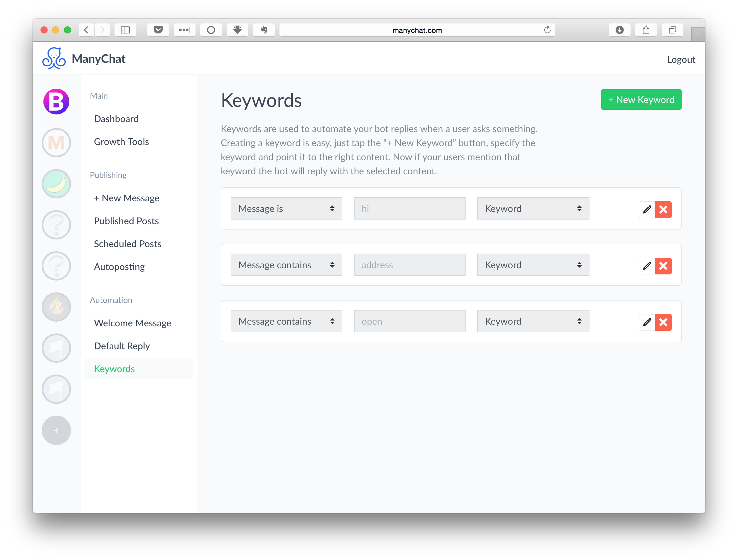
Task: Click the 'hi' keyword text field
Action: click(x=410, y=208)
